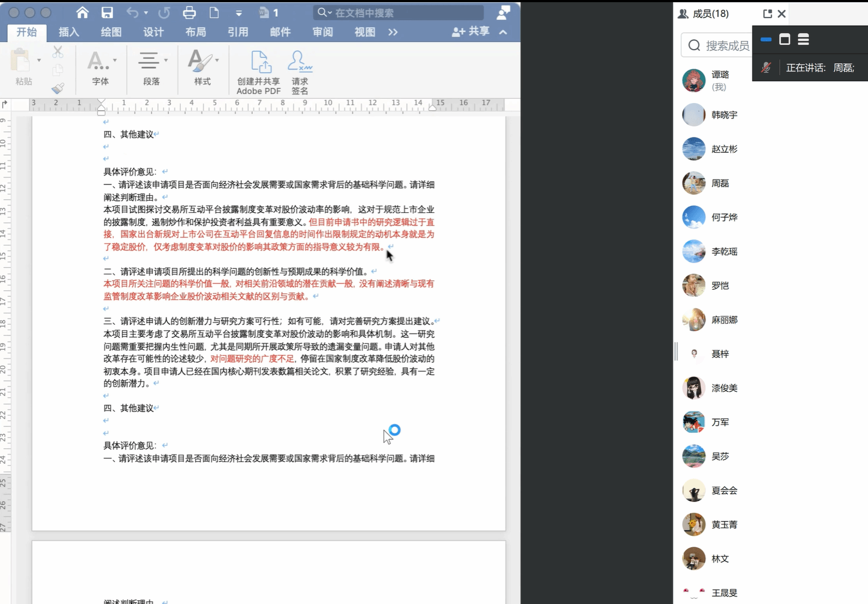
Task: Switch to the 开始 ribbon tab
Action: pos(27,32)
